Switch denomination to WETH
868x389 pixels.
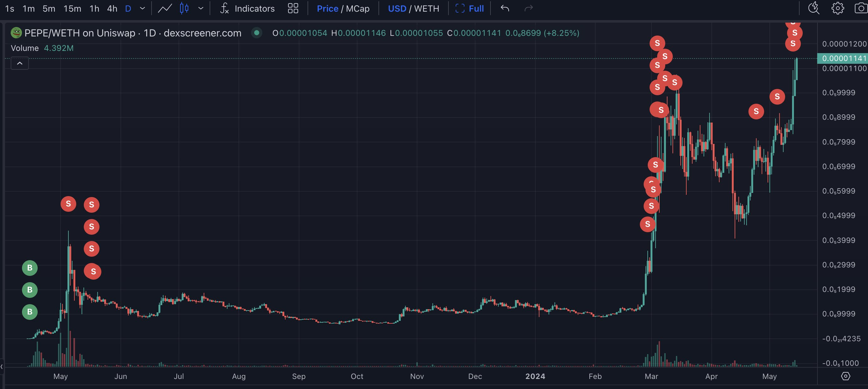point(426,8)
